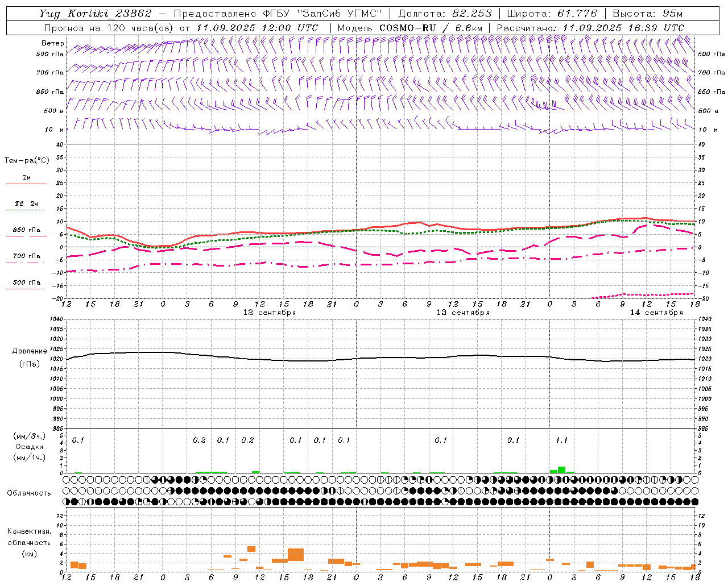Click the (мм/3ч.) precipitation unit label
Viewport: 728px width, 582px height.
(30, 436)
